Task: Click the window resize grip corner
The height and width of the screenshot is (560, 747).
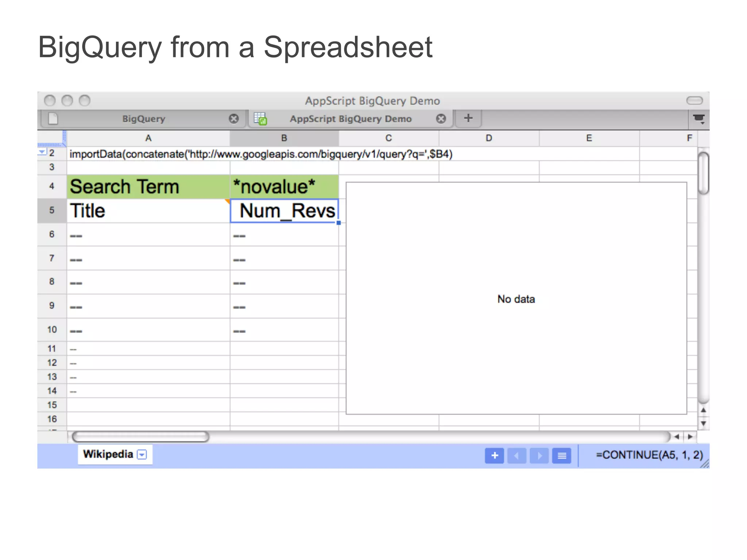Action: (705, 464)
